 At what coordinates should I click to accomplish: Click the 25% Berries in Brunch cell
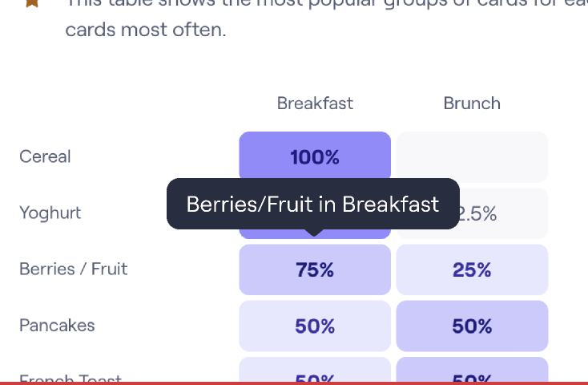pos(472,269)
